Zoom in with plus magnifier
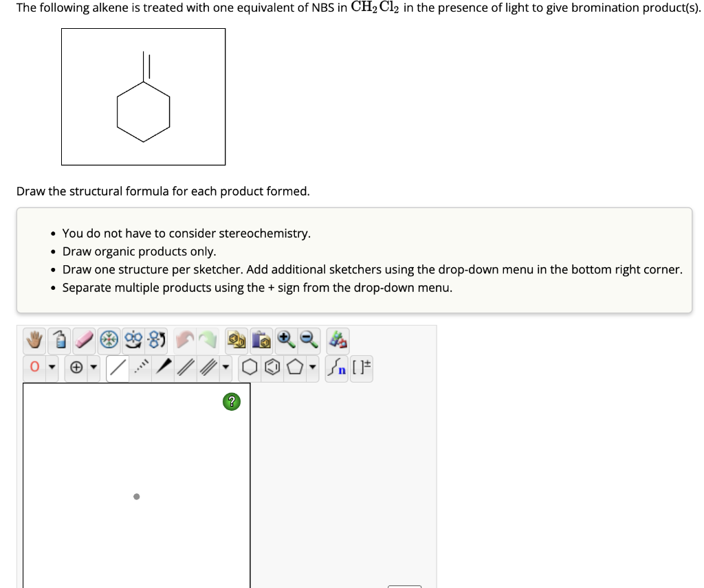This screenshot has height=588, width=704. click(x=286, y=339)
